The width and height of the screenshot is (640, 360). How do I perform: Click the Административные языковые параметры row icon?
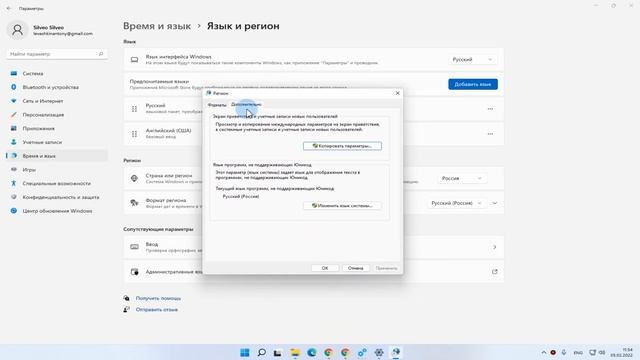click(134, 272)
